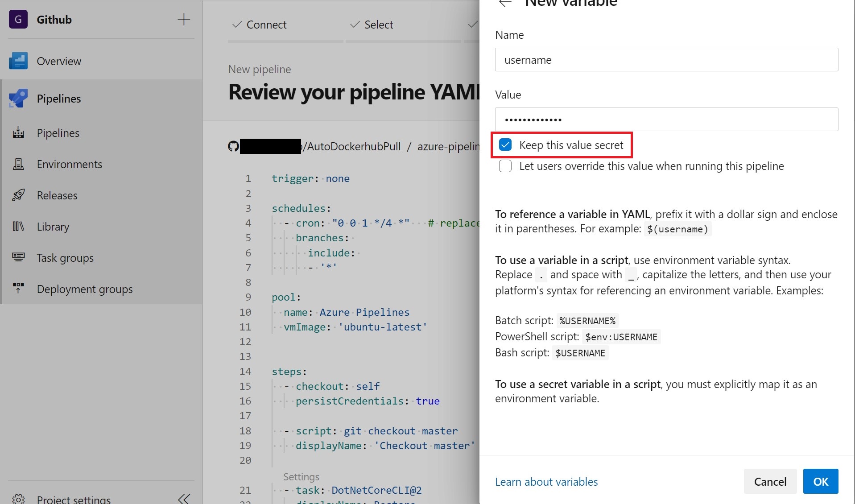Viewport: 855px width, 504px height.
Task: Click the plus icon beside Github
Action: pos(184,19)
